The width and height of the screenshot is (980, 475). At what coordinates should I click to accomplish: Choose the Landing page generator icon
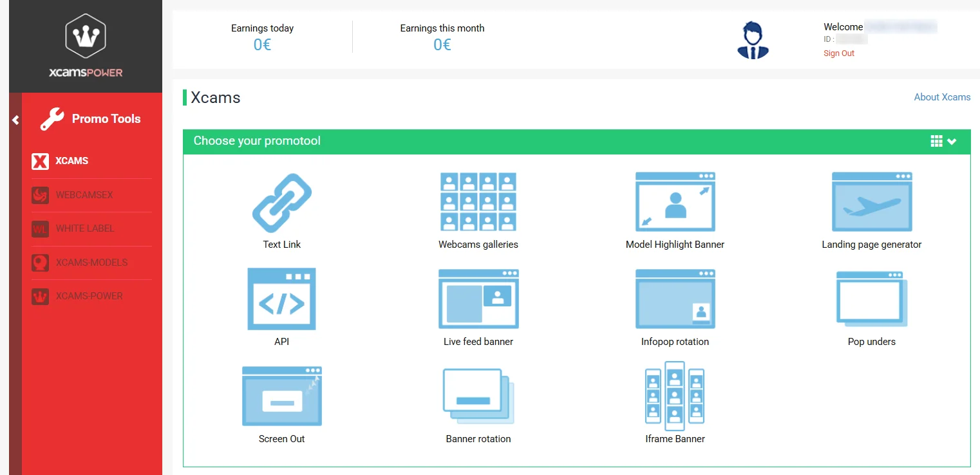[x=871, y=202]
